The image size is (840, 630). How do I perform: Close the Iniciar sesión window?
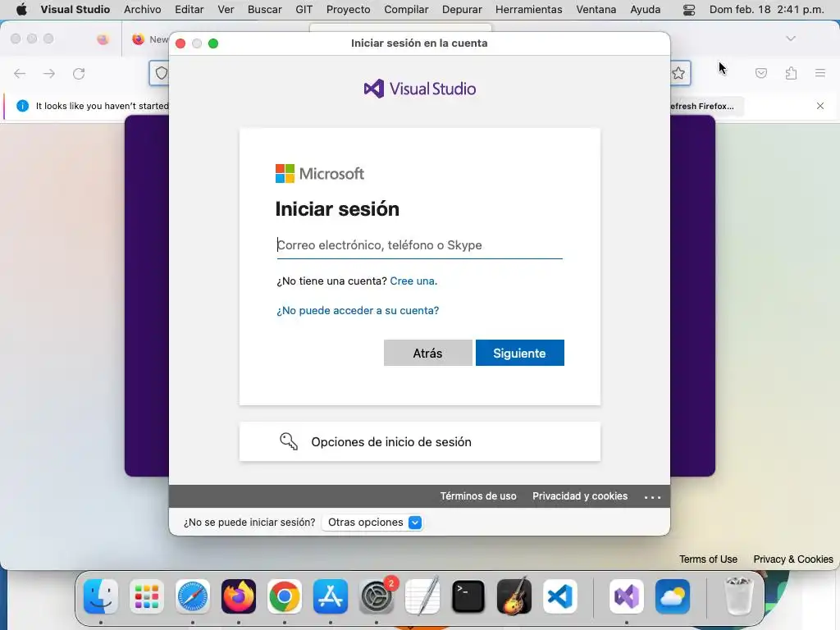click(x=180, y=43)
